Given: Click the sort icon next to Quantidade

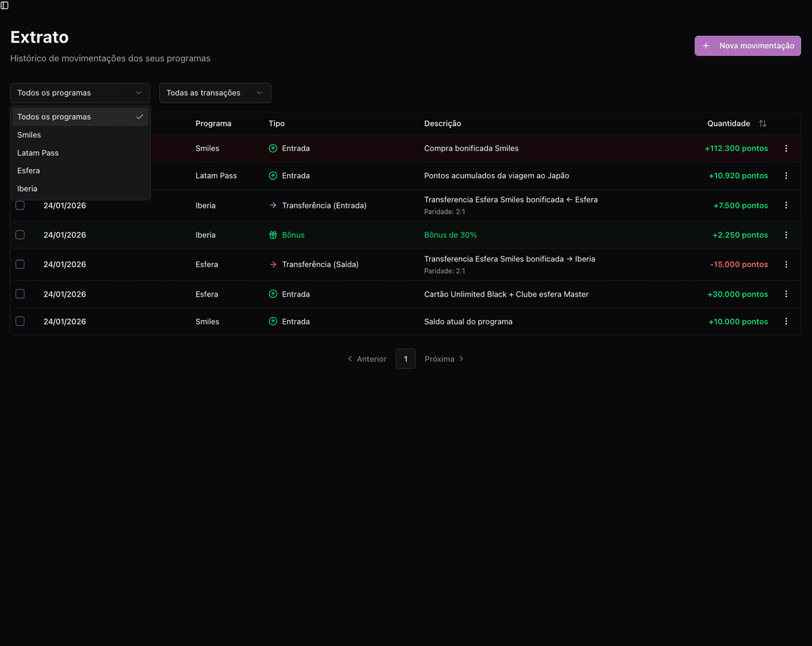Looking at the screenshot, I should pyautogui.click(x=763, y=123).
